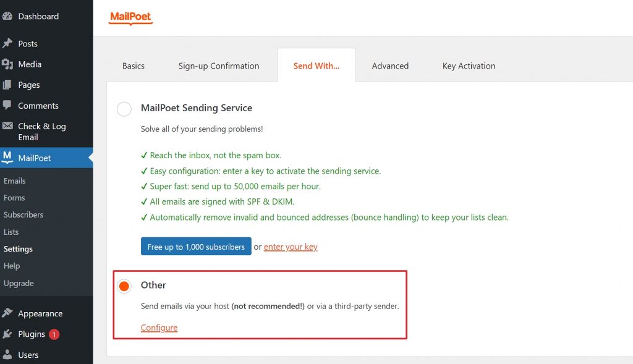Click the Users person icon
Screen dimensions: 633x364
(x=7, y=354)
